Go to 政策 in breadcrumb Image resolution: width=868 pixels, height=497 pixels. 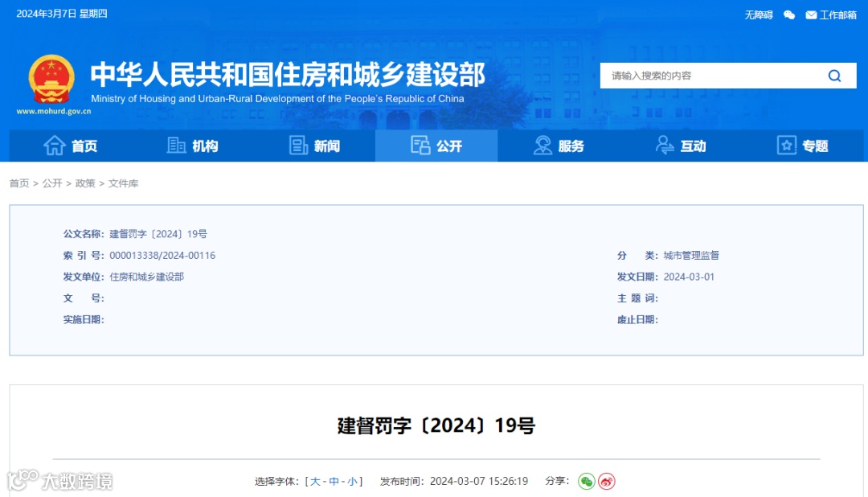(x=85, y=183)
